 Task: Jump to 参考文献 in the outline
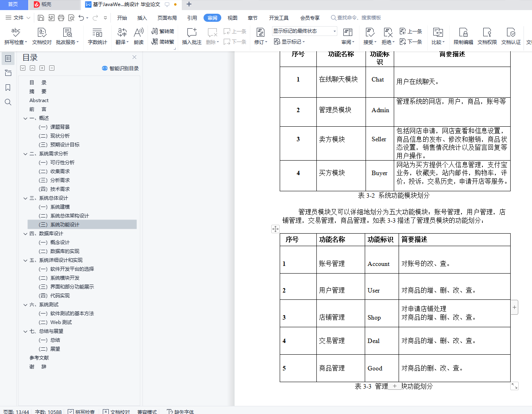(x=39, y=358)
